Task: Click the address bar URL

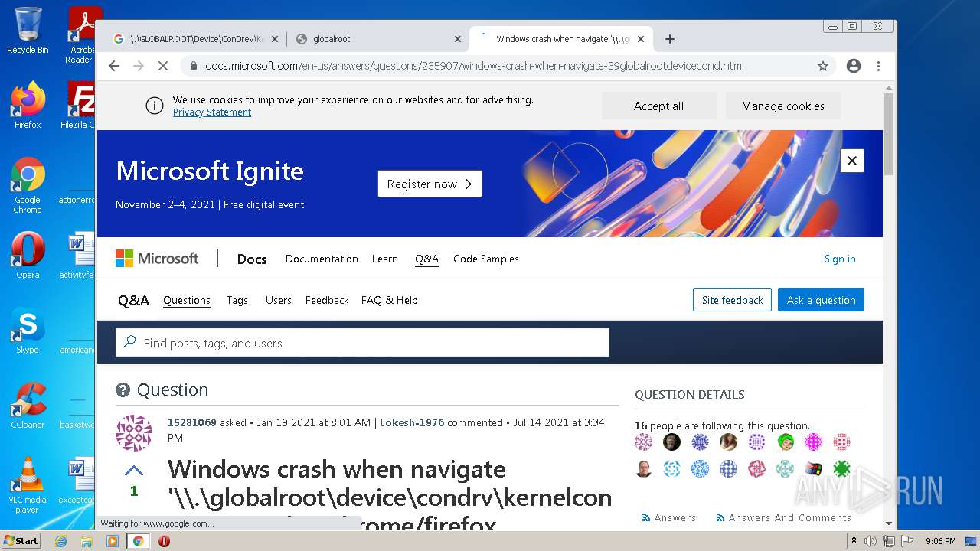Action: pos(474,66)
